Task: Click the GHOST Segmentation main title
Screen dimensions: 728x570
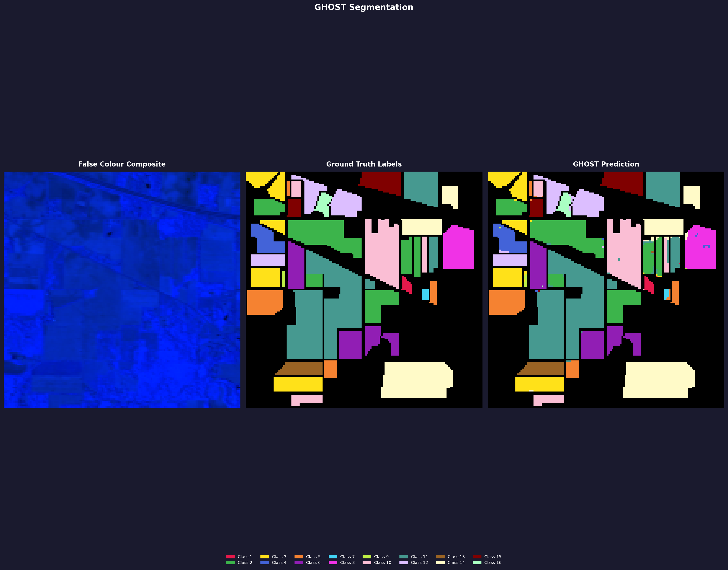Action: 364,7
